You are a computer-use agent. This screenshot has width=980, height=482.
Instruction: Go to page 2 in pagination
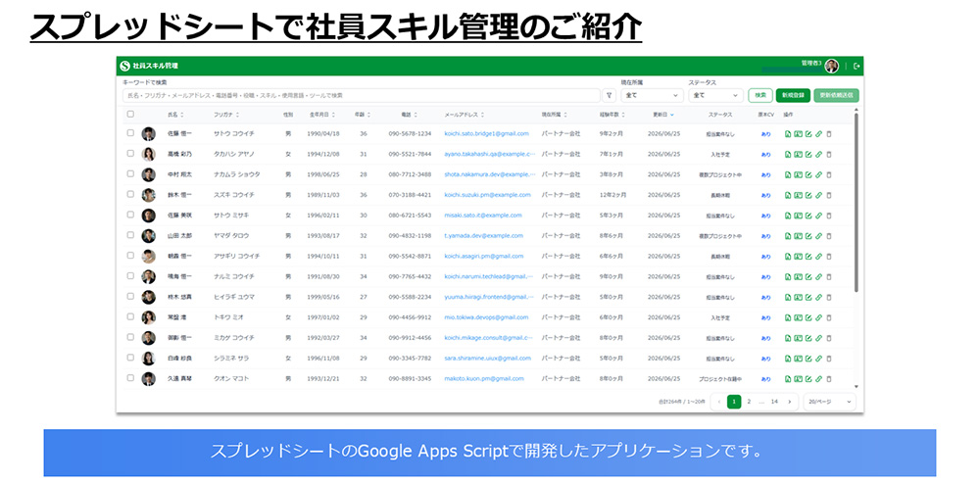click(x=749, y=402)
